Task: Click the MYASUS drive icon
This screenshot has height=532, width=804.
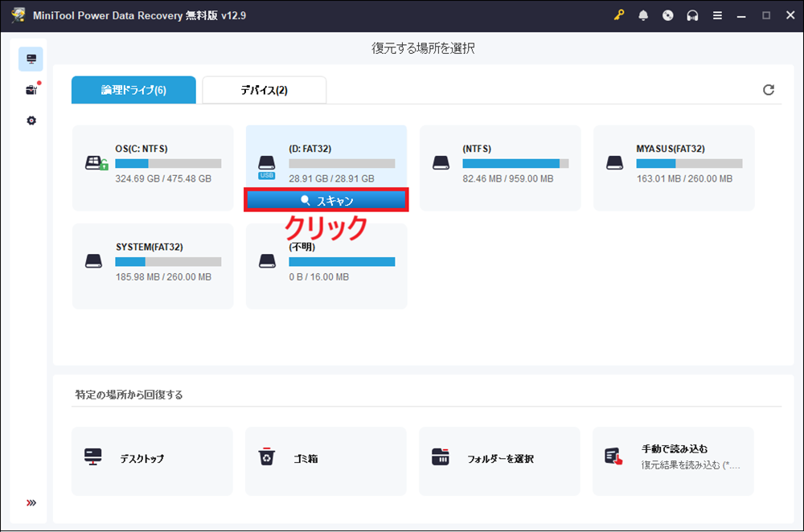Action: (x=614, y=163)
